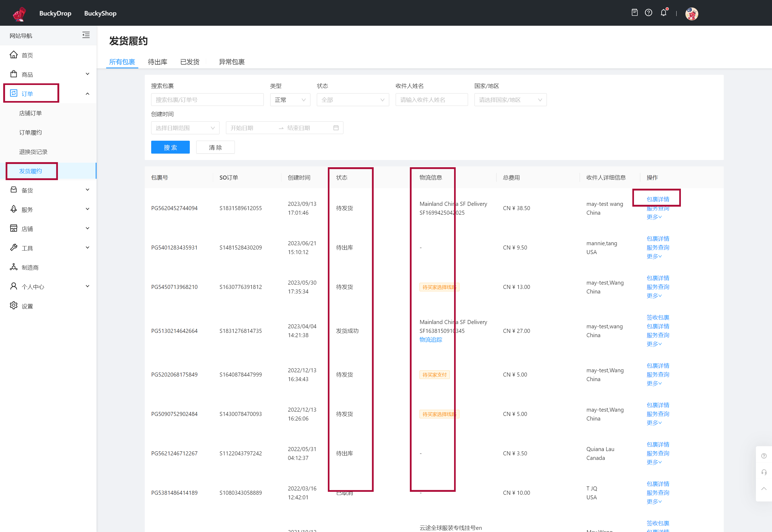
Task: Click the BuckyDrop dragon logo
Action: (19, 14)
